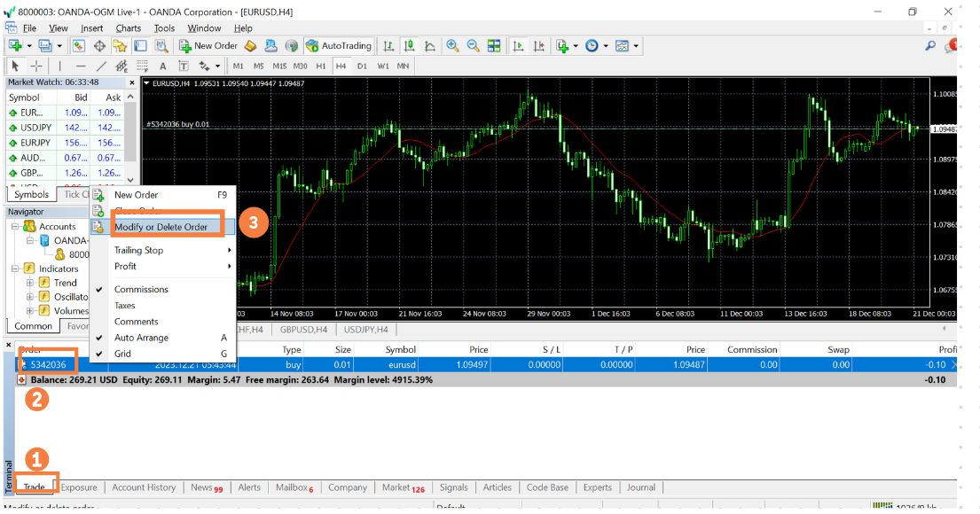Image resolution: width=980 pixels, height=514 pixels.
Task: Click the New Order toolbar button
Action: [208, 46]
